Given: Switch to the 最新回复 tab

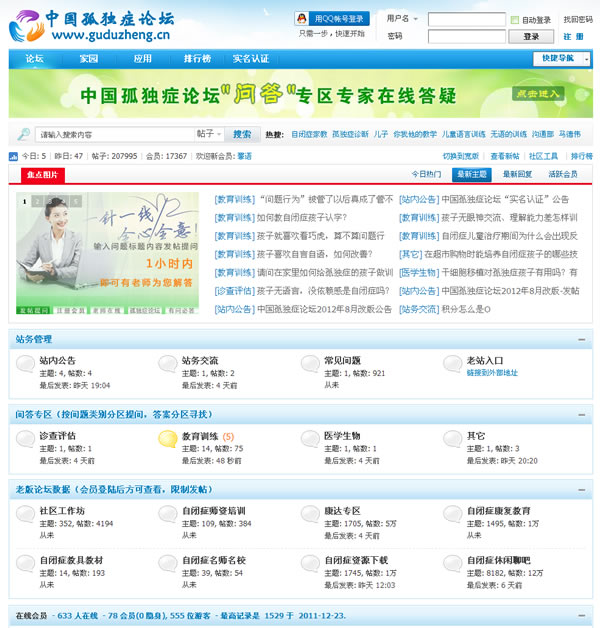Looking at the screenshot, I should click(x=518, y=174).
